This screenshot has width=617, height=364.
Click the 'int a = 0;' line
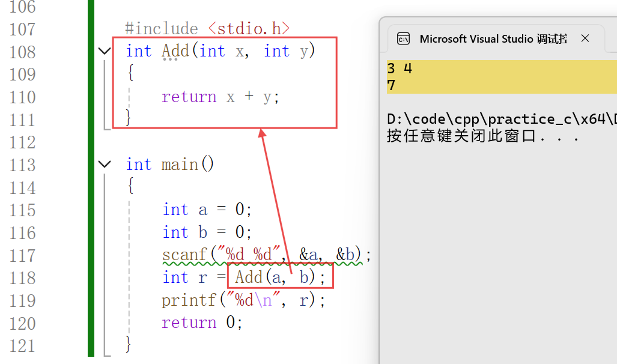tap(207, 210)
